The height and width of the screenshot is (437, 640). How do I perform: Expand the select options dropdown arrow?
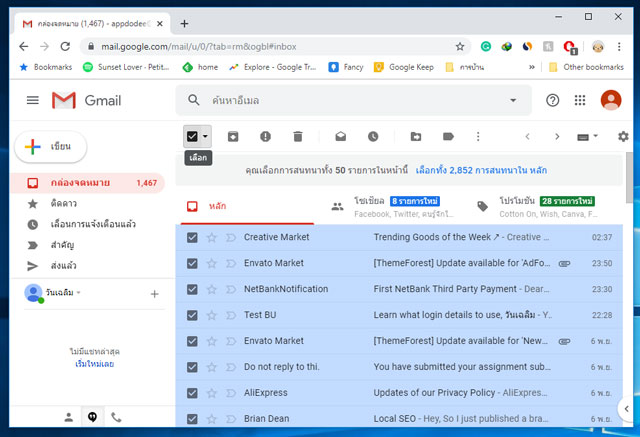click(205, 136)
